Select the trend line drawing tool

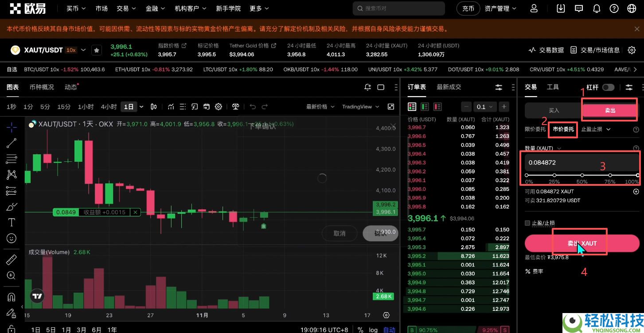pos(11,143)
